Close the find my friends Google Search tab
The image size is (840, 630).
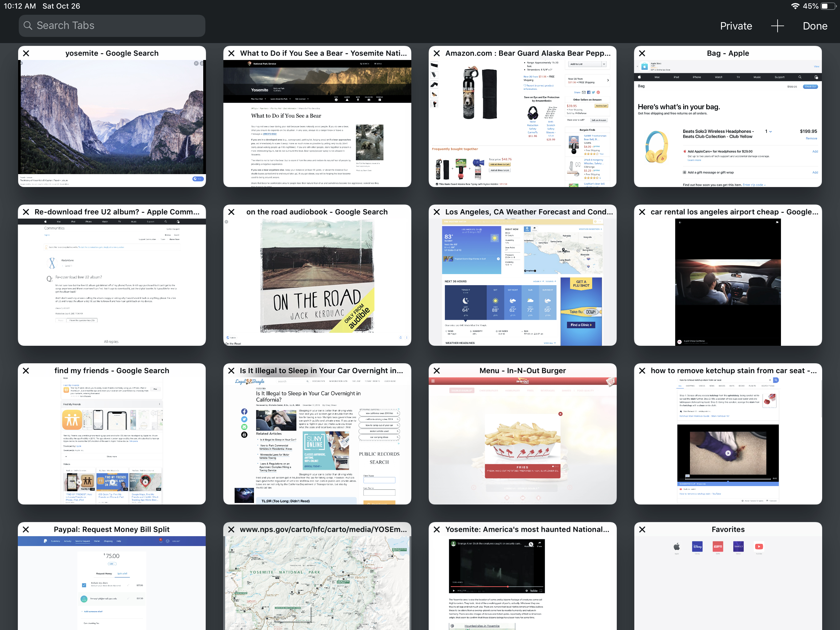pos(26,370)
